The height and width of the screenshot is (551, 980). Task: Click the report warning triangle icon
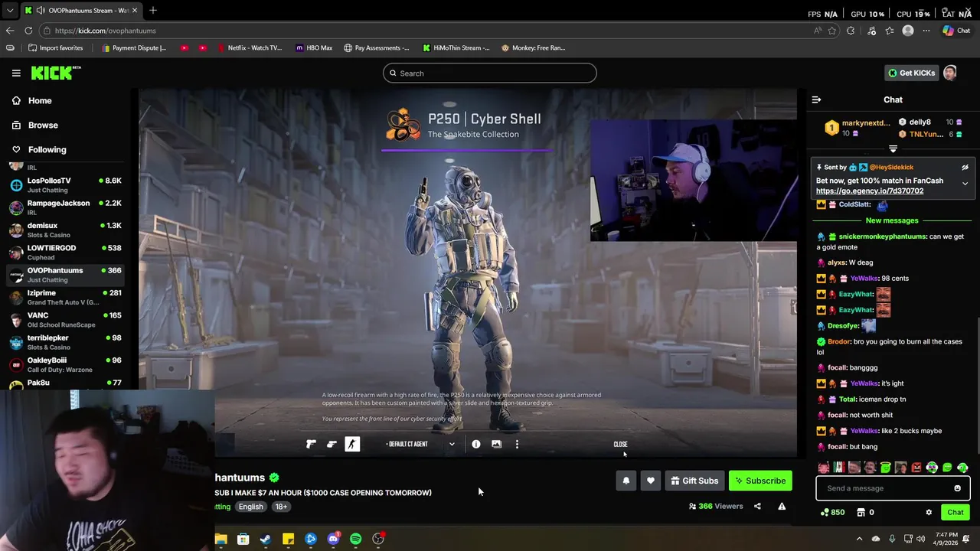click(782, 506)
